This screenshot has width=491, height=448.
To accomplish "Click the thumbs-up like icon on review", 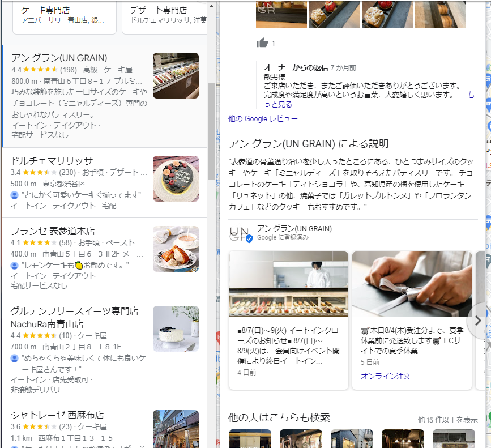I will [x=262, y=43].
